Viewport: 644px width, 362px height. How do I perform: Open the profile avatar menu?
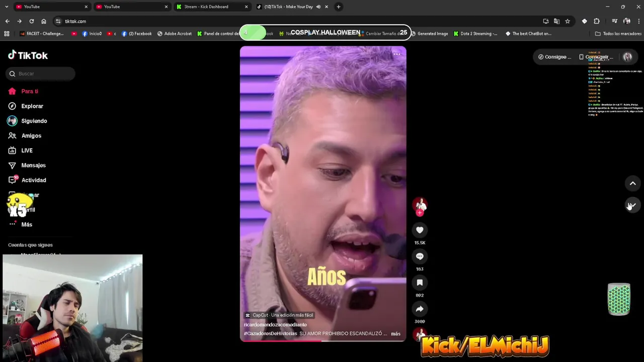(x=627, y=57)
